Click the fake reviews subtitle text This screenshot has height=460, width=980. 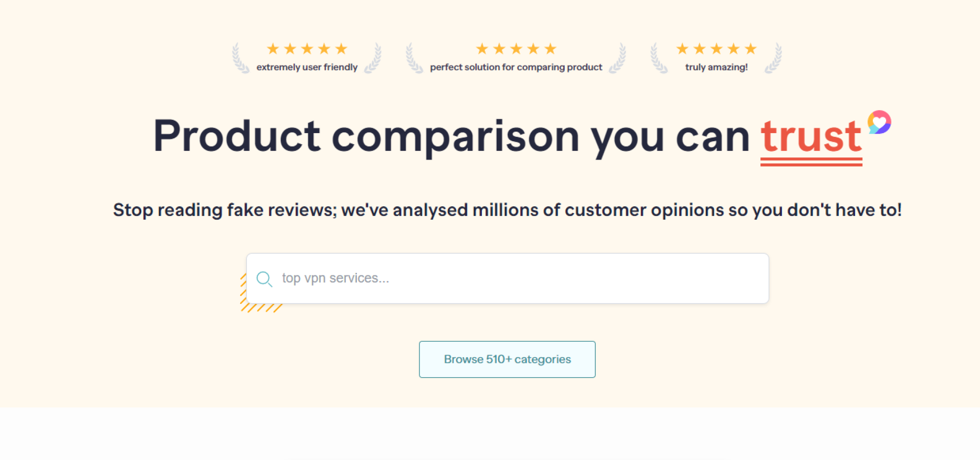(x=507, y=210)
